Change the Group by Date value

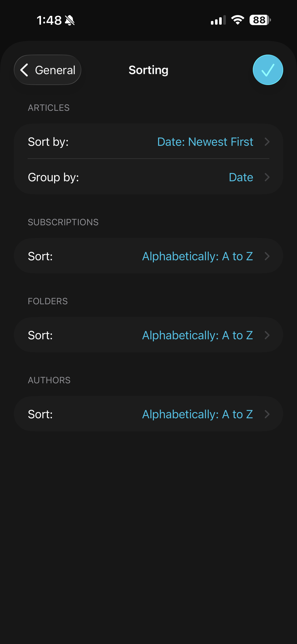[x=241, y=177]
